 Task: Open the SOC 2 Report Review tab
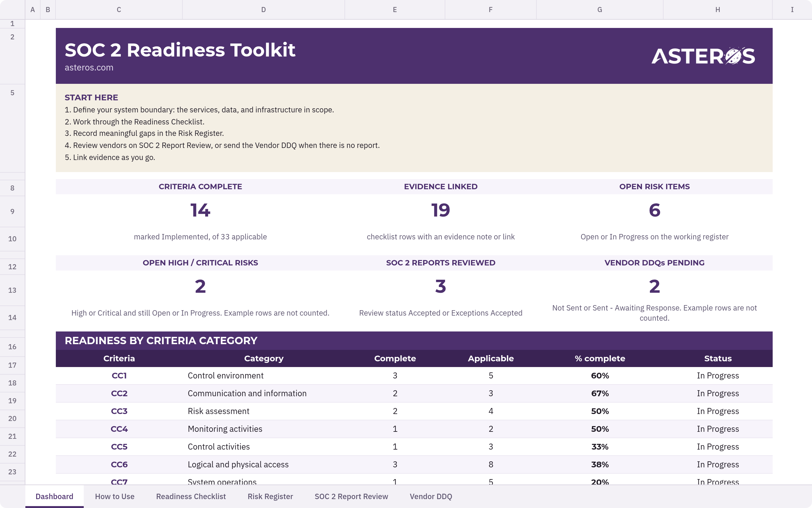351,496
